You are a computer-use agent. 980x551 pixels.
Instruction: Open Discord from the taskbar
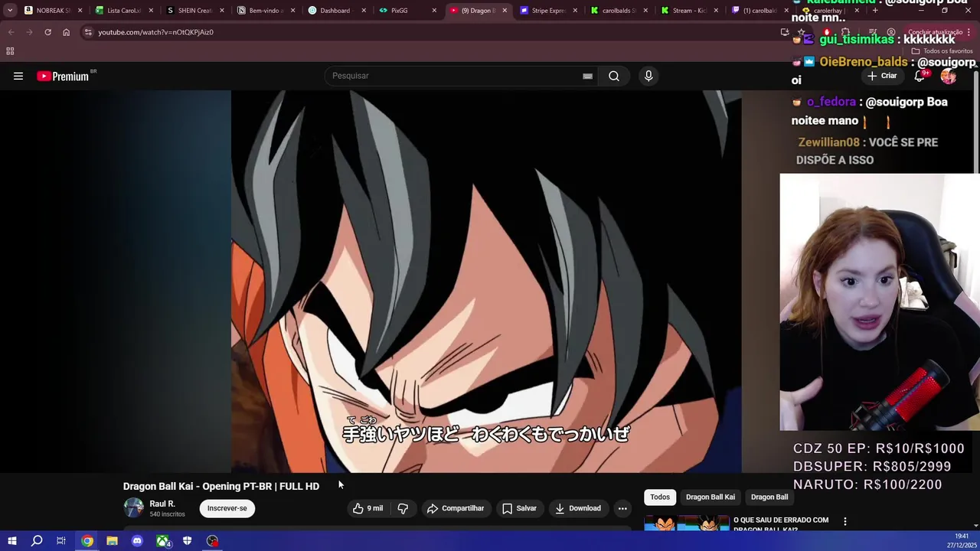pos(137,541)
